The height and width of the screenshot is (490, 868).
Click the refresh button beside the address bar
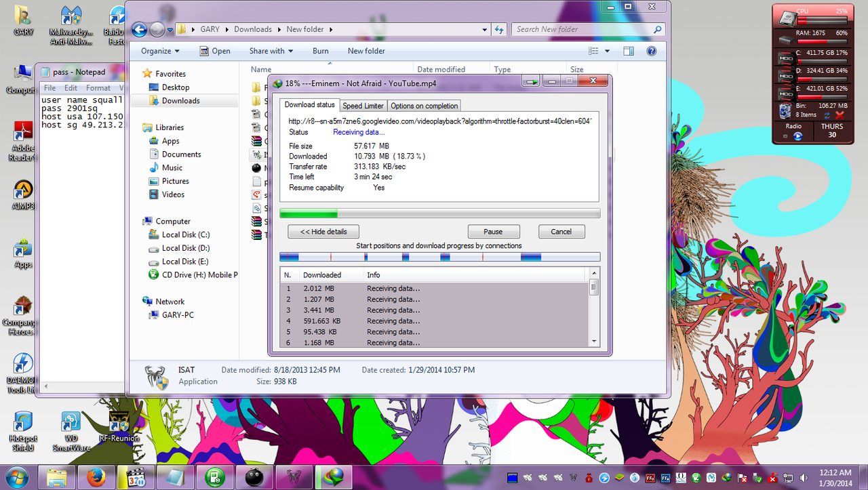(x=500, y=29)
